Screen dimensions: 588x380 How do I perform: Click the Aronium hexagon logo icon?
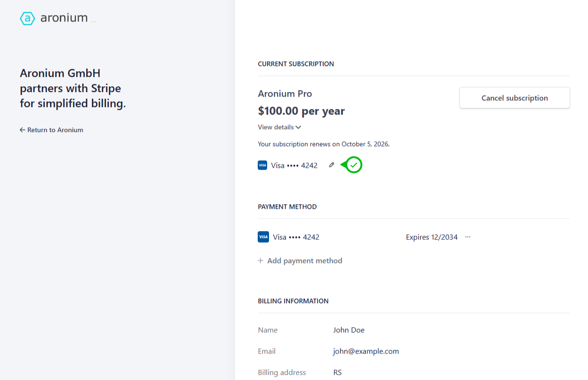click(x=27, y=18)
